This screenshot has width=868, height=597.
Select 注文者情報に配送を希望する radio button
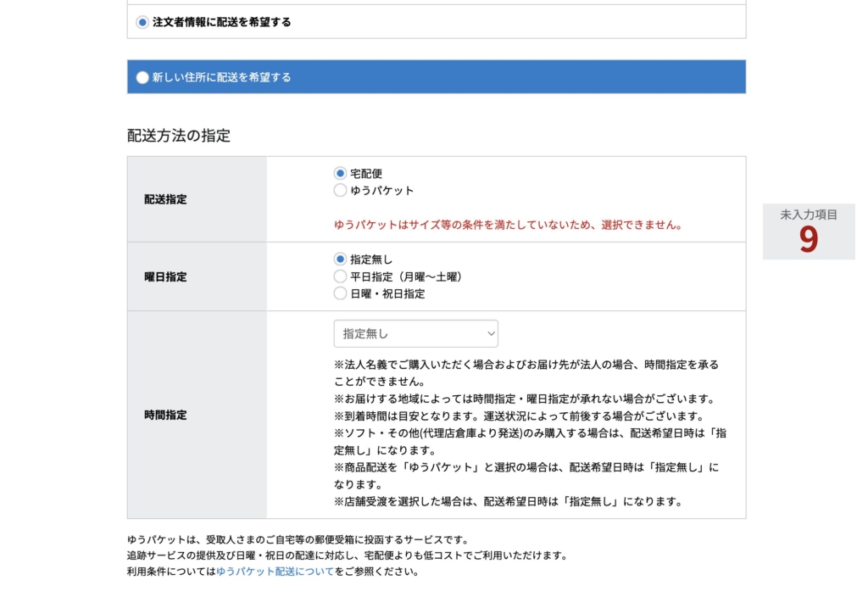point(142,23)
